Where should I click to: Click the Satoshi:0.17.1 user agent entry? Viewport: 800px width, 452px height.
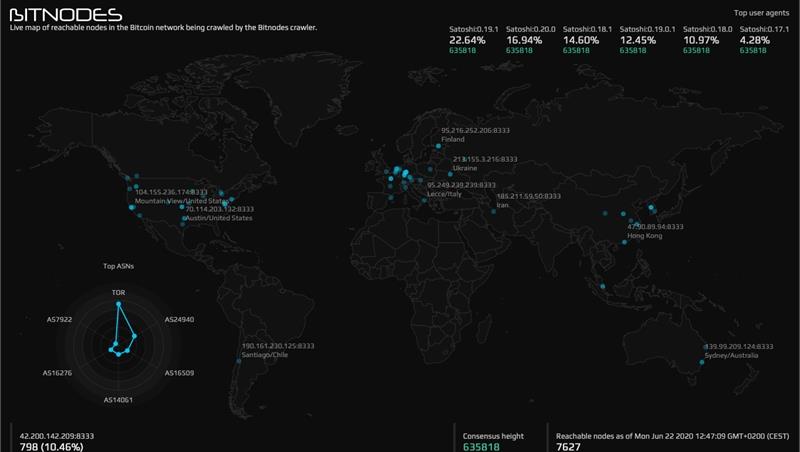pyautogui.click(x=764, y=40)
